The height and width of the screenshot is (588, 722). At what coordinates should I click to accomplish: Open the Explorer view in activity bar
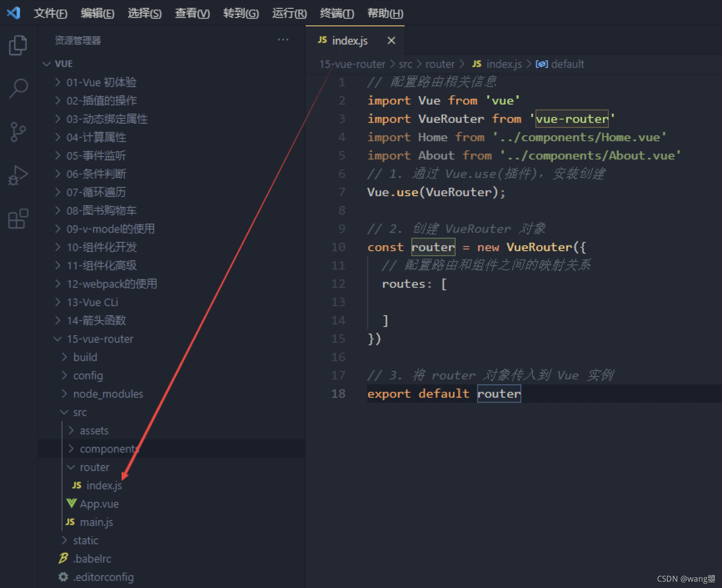[x=18, y=45]
